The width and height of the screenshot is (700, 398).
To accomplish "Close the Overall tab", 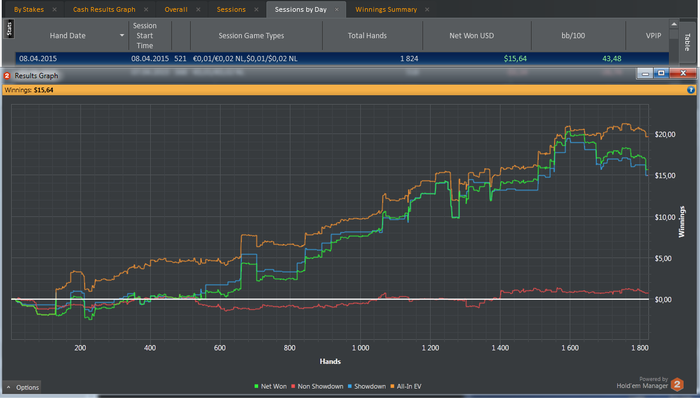I will coord(198,9).
